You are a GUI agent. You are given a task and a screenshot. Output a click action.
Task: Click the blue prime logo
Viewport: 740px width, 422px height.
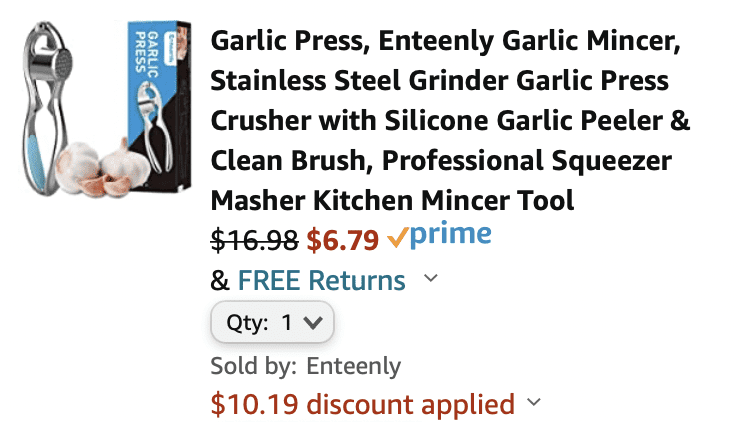tap(451, 235)
